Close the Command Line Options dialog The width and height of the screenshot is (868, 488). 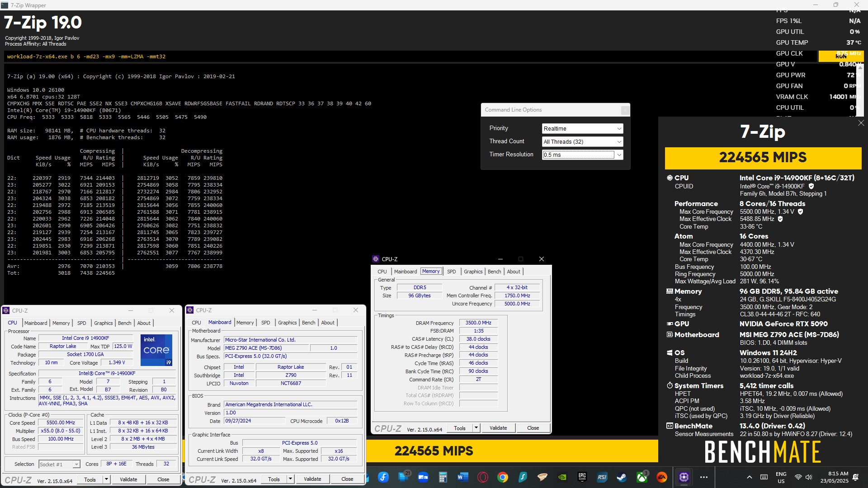(x=625, y=110)
